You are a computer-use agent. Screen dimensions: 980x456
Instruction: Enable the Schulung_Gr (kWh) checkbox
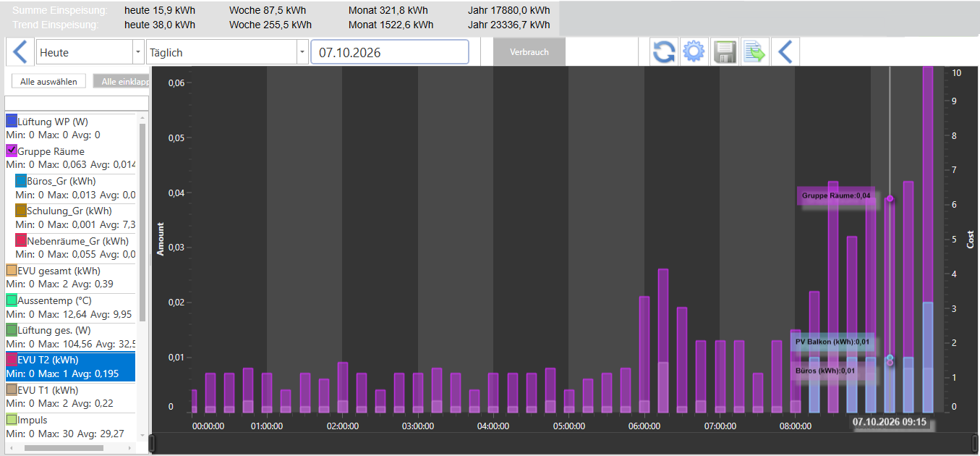pyautogui.click(x=21, y=211)
